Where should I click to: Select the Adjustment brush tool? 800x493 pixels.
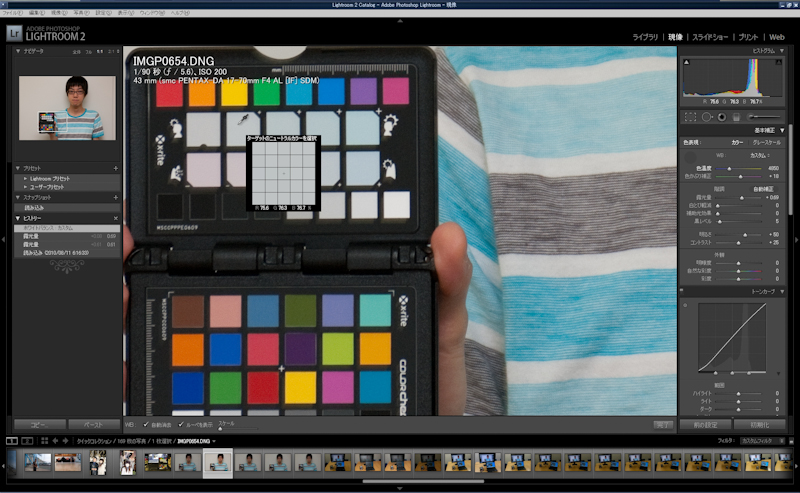(x=764, y=117)
